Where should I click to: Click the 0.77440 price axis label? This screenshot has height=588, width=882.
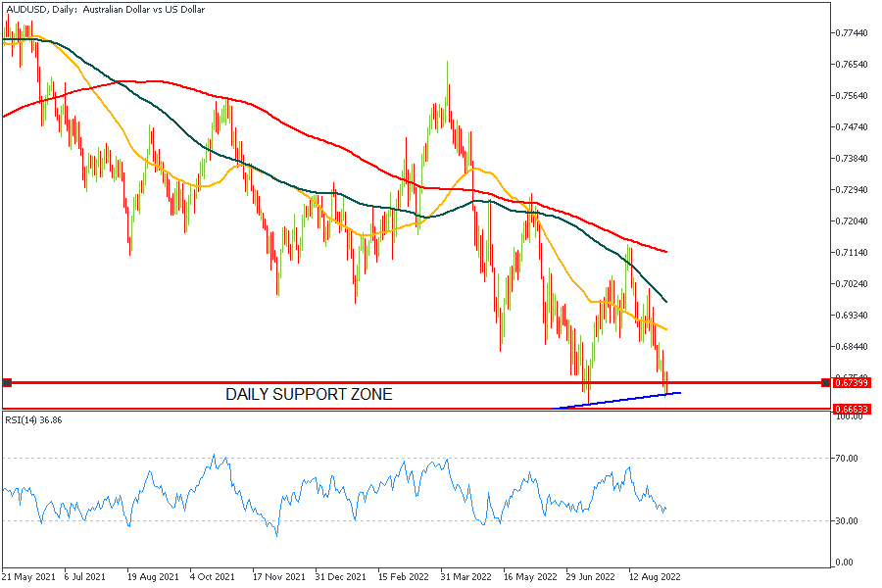(852, 33)
